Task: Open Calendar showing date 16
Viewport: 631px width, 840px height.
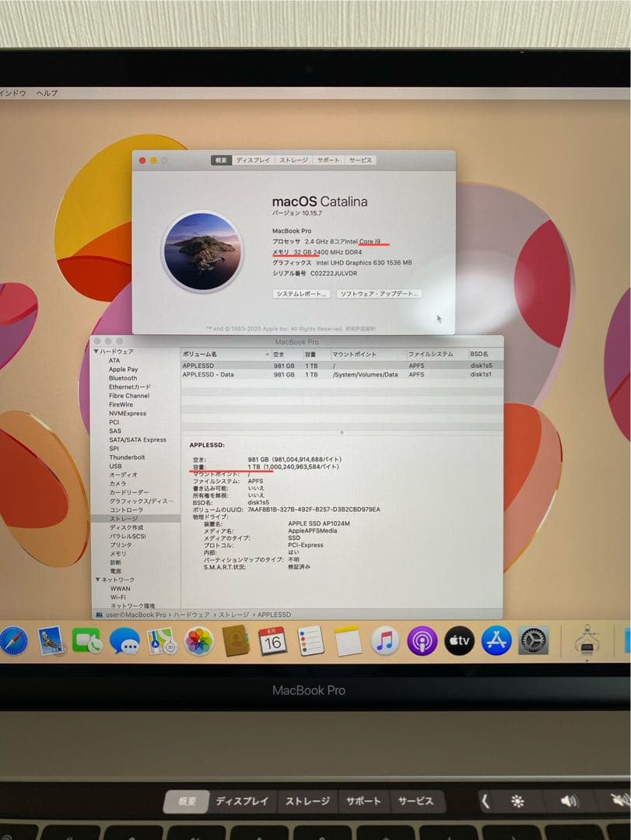Action: click(273, 641)
